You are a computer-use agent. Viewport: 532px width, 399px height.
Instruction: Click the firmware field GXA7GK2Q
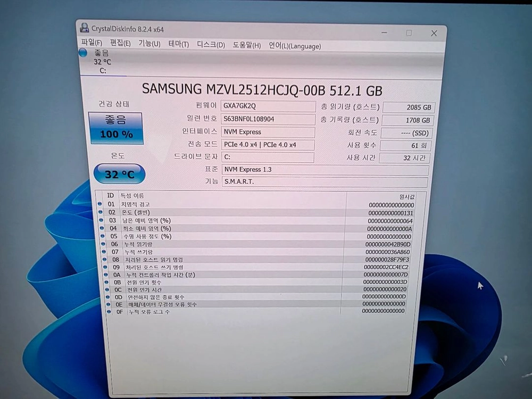(x=268, y=106)
